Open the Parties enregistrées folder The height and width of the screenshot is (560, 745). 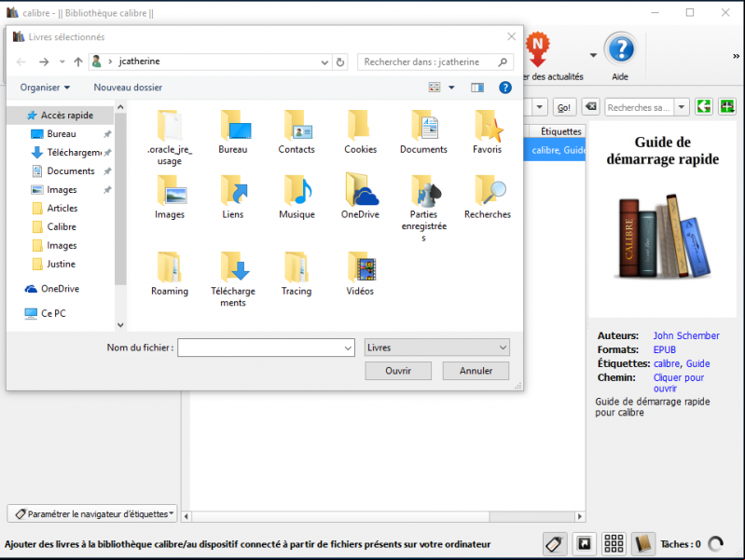coord(423,208)
